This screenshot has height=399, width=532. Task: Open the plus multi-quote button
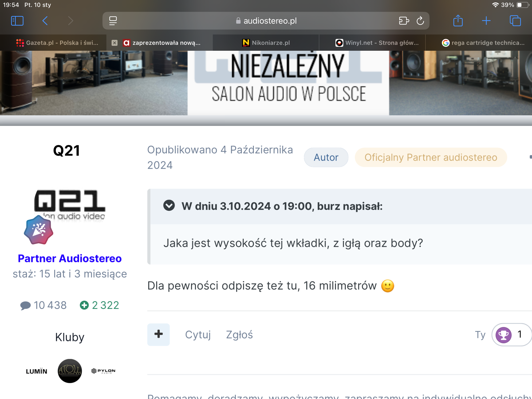click(159, 334)
